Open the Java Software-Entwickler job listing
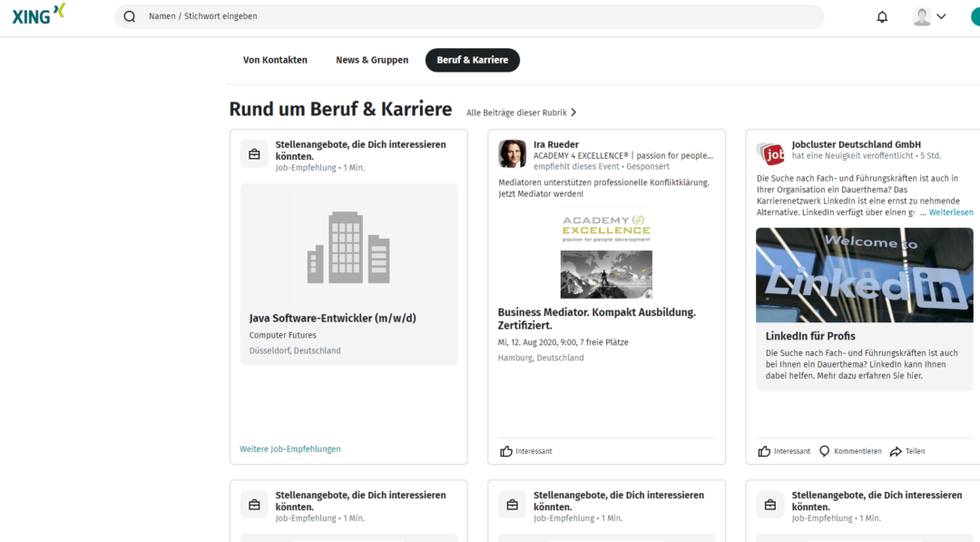 click(x=332, y=319)
